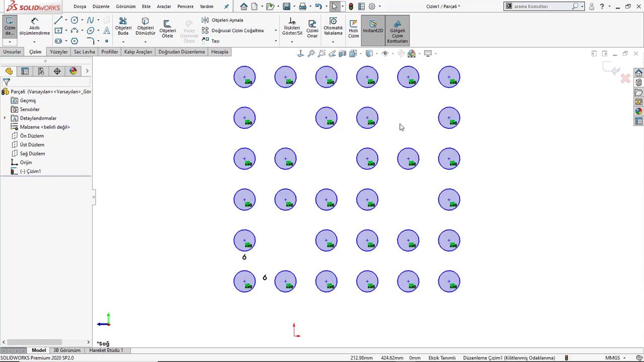This screenshot has width=644, height=362.
Task: Open the FeatureManager design tree tab
Action: (x=9, y=71)
